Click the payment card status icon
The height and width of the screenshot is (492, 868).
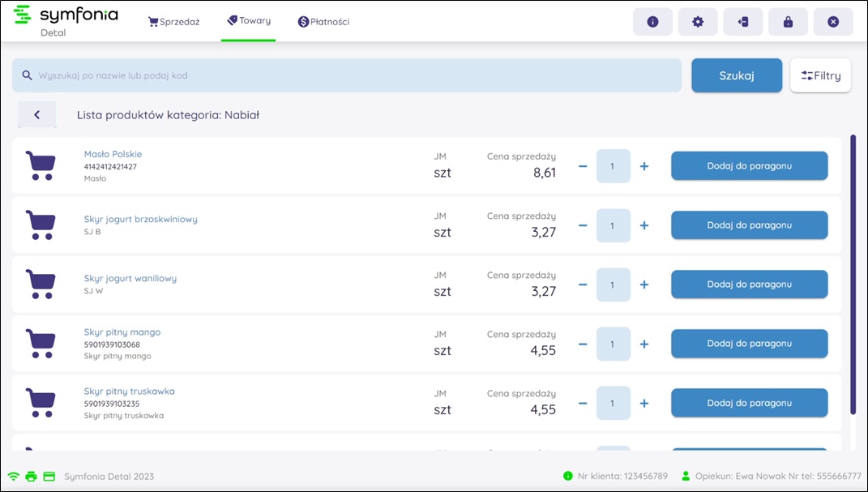click(49, 477)
